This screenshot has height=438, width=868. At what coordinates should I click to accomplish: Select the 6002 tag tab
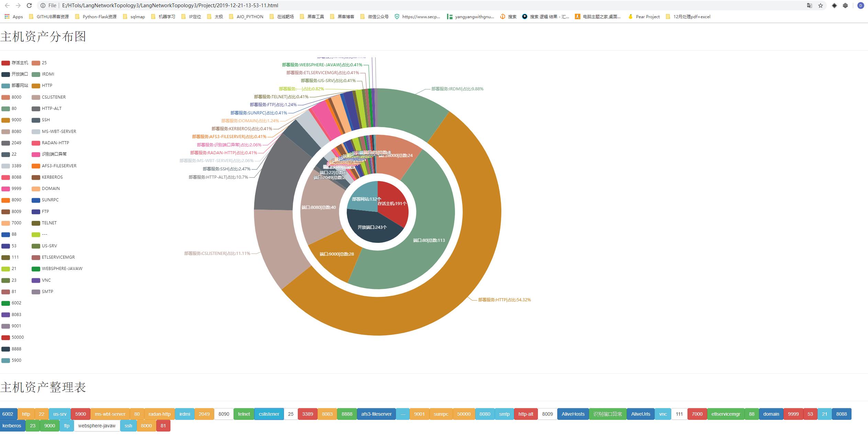pyautogui.click(x=8, y=414)
